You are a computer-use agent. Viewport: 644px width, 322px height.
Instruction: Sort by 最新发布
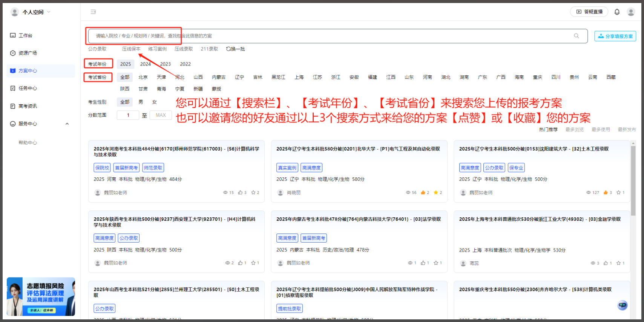click(x=627, y=130)
